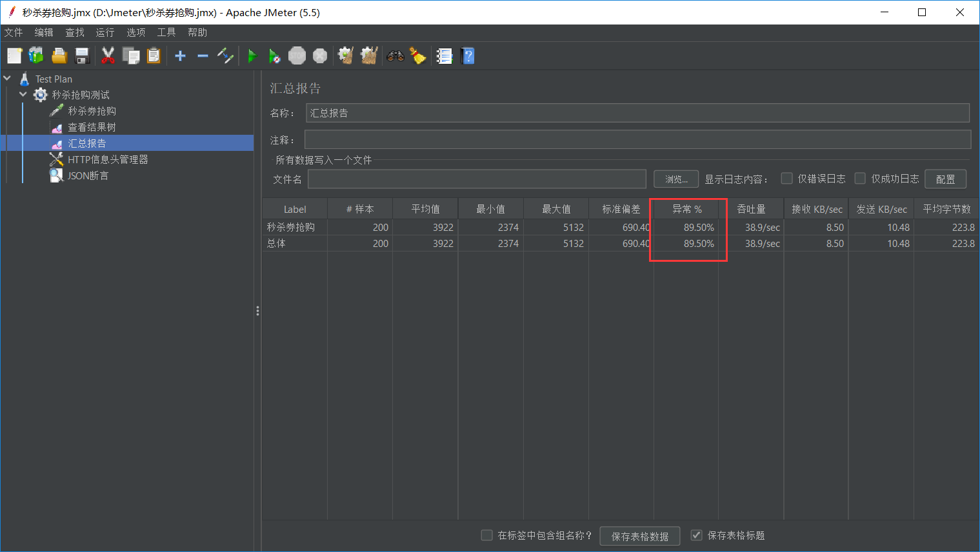Enable the 仅成功日志 checkbox
This screenshot has width=980, height=552.
coord(860,179)
